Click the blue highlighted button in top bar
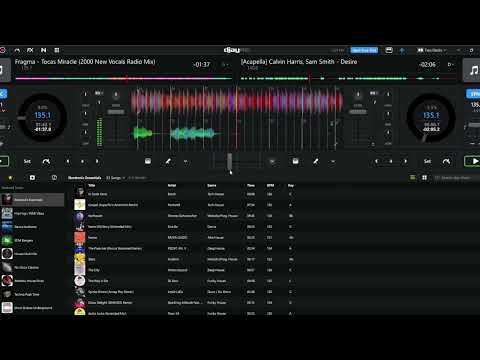The image size is (480, 360). pos(364,50)
